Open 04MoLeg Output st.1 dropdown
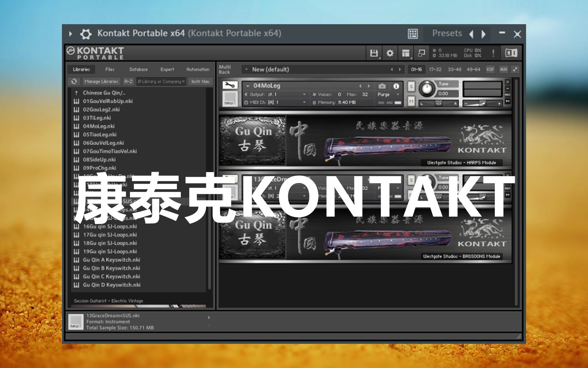The image size is (588, 368). click(x=304, y=94)
